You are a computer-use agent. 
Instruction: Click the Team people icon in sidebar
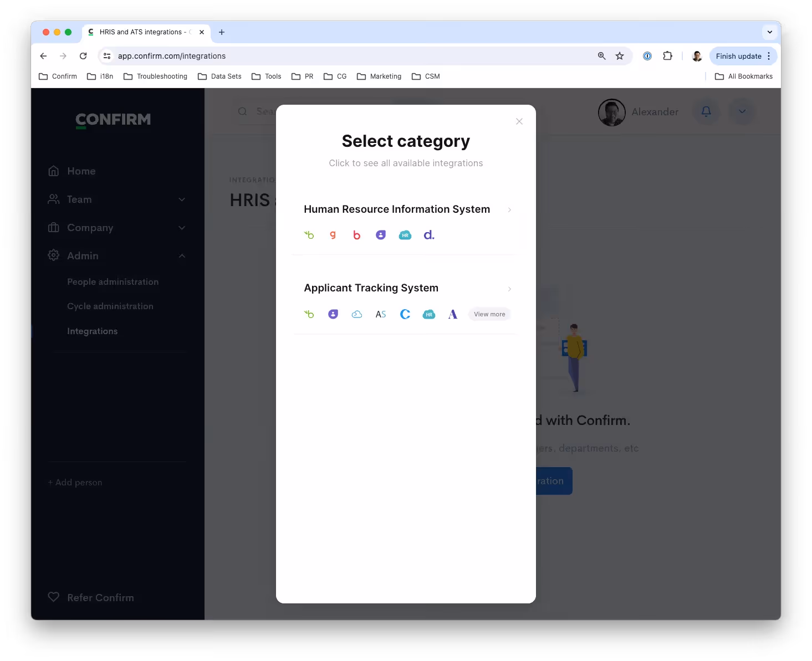53,199
